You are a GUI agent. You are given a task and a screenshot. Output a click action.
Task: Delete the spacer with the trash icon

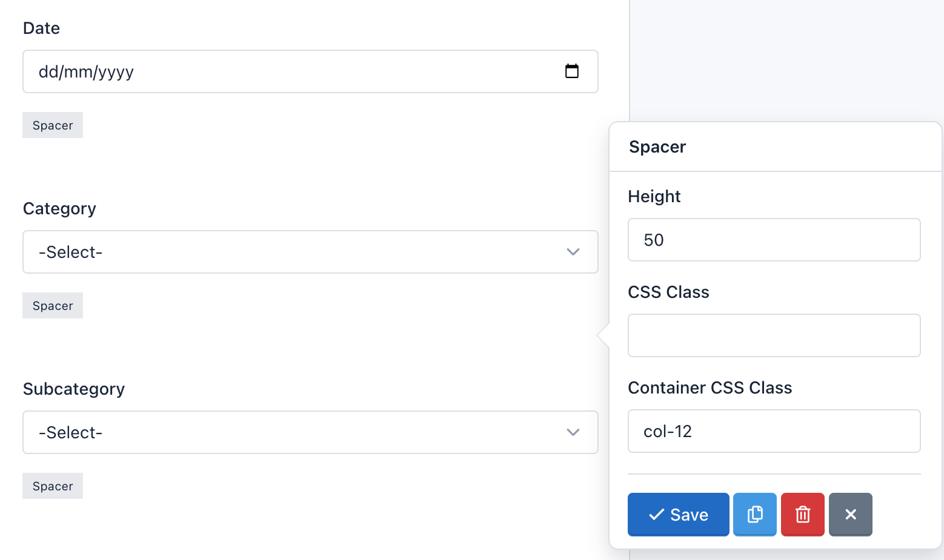pyautogui.click(x=803, y=515)
